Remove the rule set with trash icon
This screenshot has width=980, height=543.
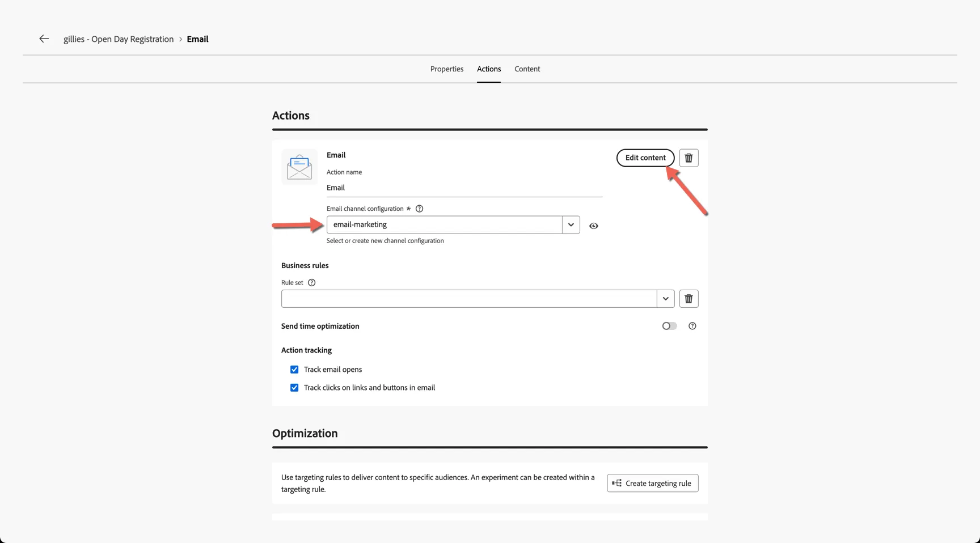click(x=688, y=299)
